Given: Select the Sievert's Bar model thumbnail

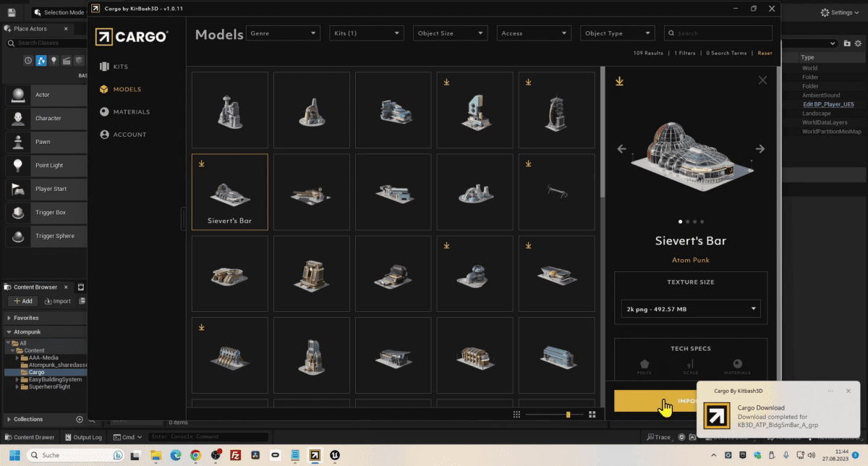Looking at the screenshot, I should click(229, 192).
